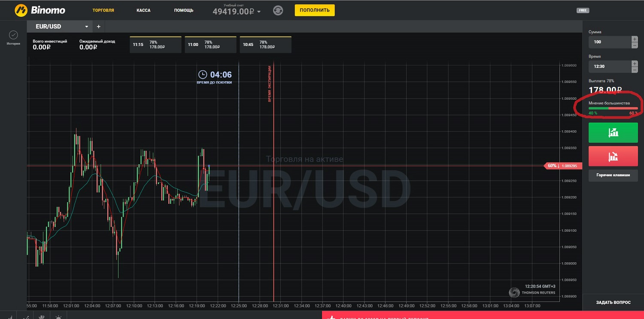Go to the Касса menu

143,10
